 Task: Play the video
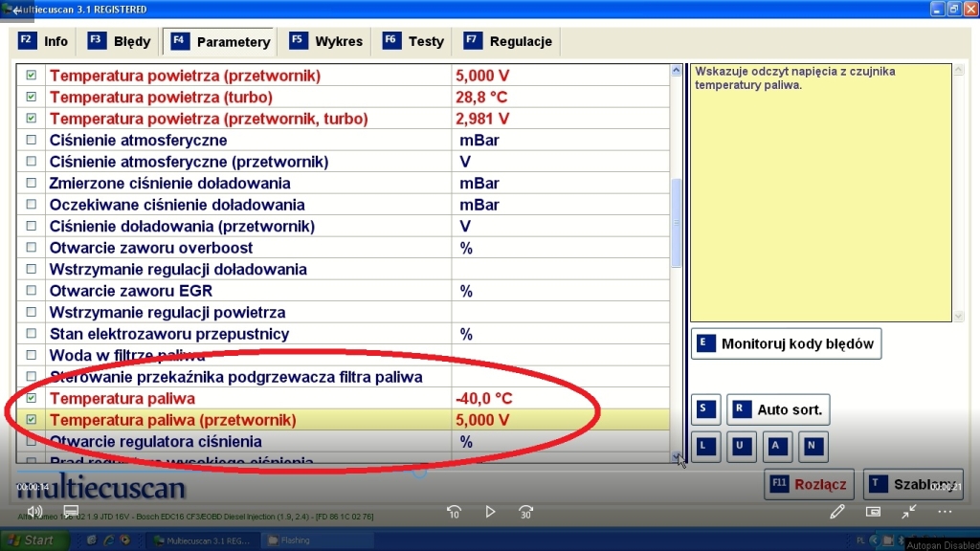pos(490,513)
